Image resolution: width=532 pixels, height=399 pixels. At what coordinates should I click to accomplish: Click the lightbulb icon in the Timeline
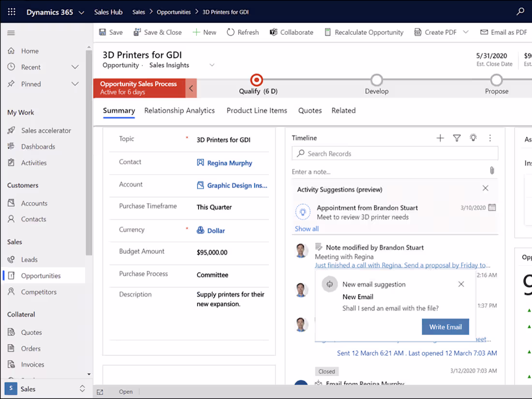pyautogui.click(x=473, y=138)
